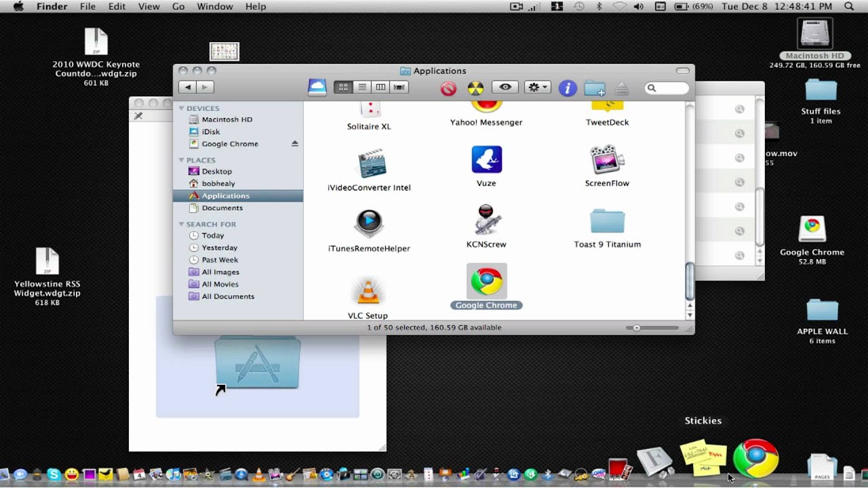Switch Finder to Cover Flow view
868x488 pixels.
(399, 87)
